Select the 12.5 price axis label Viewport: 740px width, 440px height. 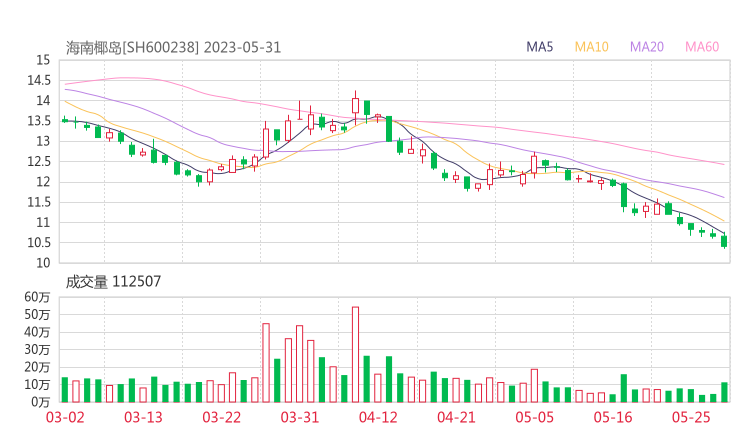tap(39, 161)
